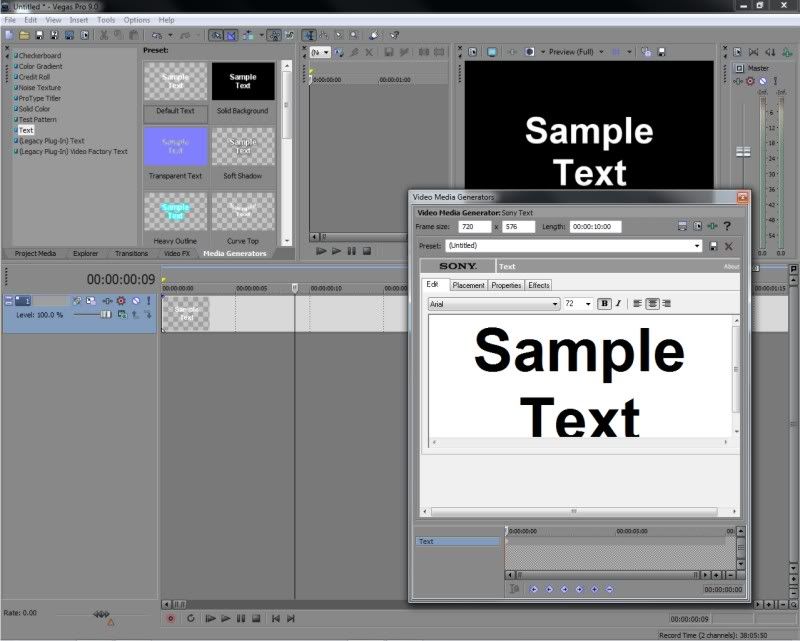Viewport: 800px width, 641px height.
Task: Open the Preset dropdown showing (Untitled)
Action: (x=697, y=246)
